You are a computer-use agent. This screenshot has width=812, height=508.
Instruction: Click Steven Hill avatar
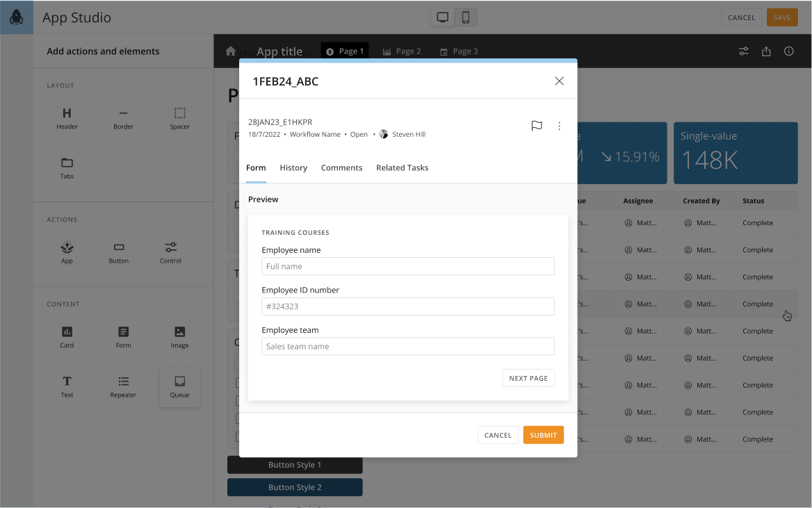[383, 134]
